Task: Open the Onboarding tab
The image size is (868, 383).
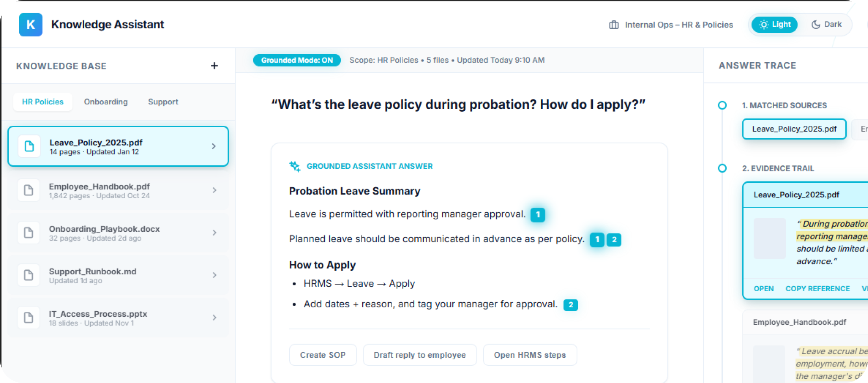Action: (106, 102)
